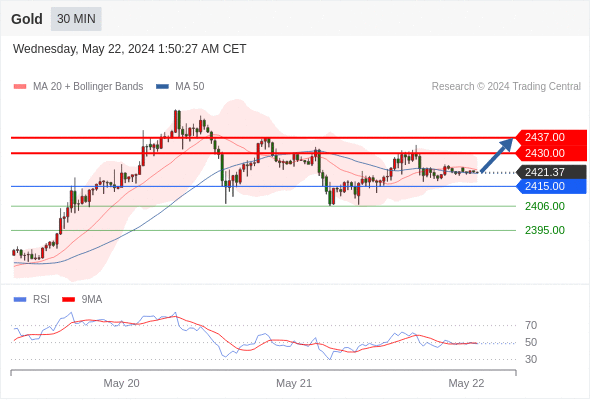Viewport: 590px width, 400px height.
Task: Toggle the 9MA legend entry
Action: pos(82,300)
